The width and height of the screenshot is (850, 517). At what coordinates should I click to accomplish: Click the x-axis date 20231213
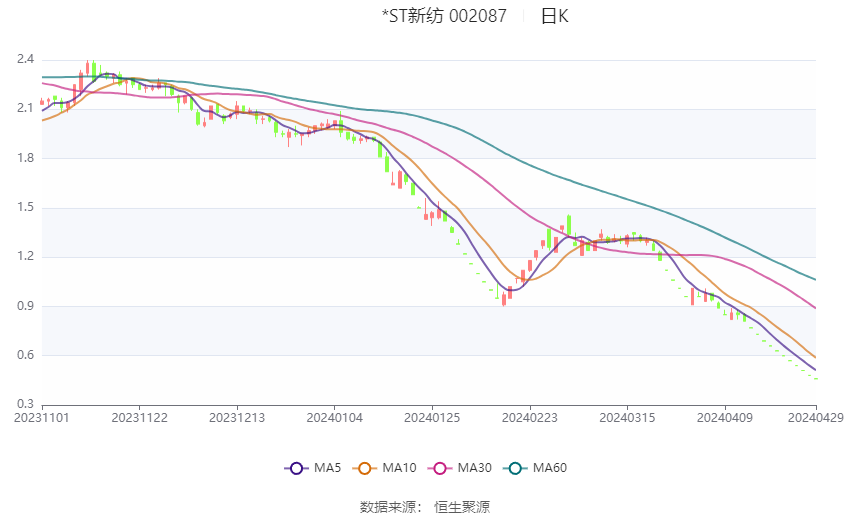coord(237,418)
